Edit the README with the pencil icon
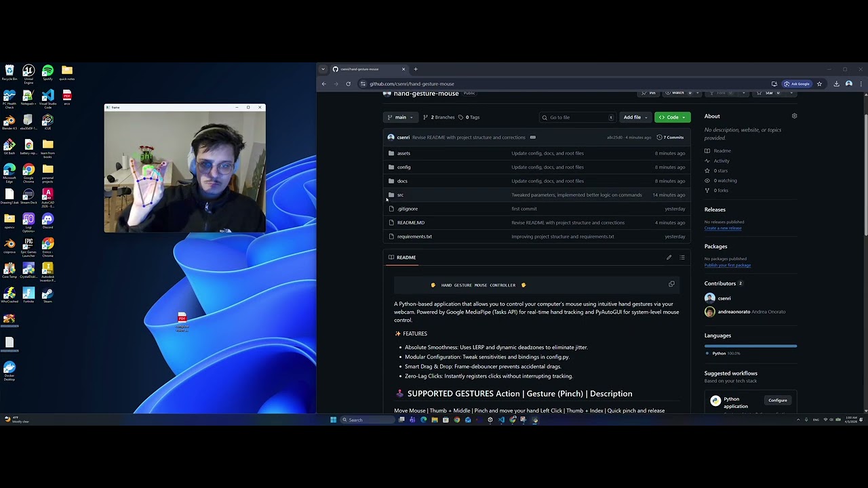The image size is (868, 488). click(669, 258)
